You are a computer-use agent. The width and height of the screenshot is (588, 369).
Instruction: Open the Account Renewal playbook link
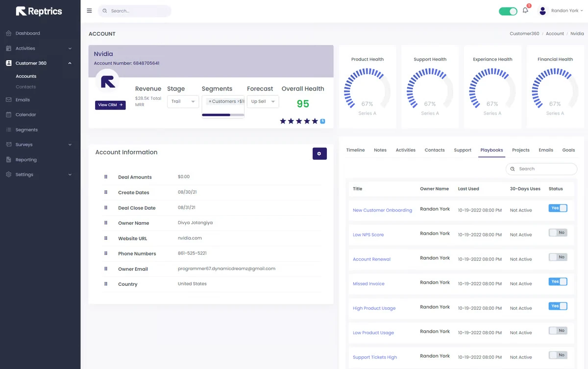(x=371, y=259)
